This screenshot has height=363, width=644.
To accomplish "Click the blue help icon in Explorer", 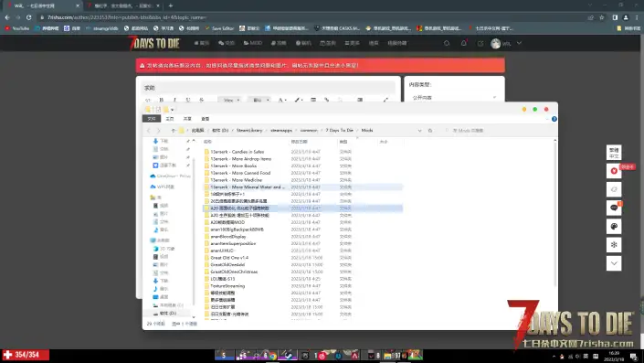I will coord(554,119).
